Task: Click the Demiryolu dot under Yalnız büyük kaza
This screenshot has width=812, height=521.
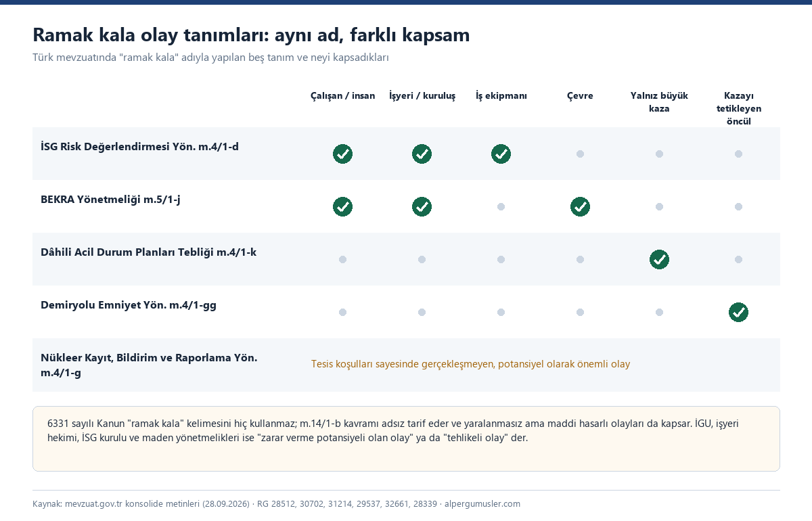Action: 659,313
